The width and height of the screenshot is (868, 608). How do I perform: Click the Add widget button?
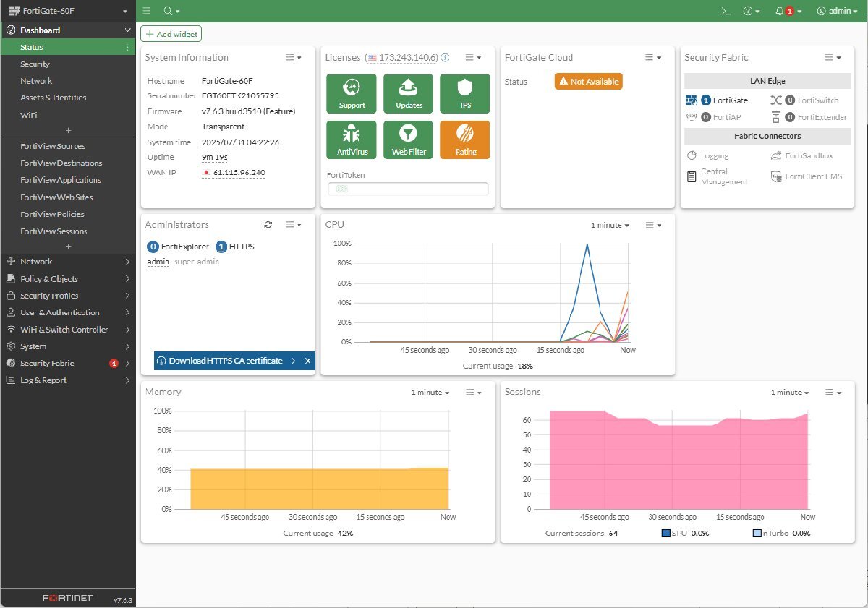tap(171, 34)
